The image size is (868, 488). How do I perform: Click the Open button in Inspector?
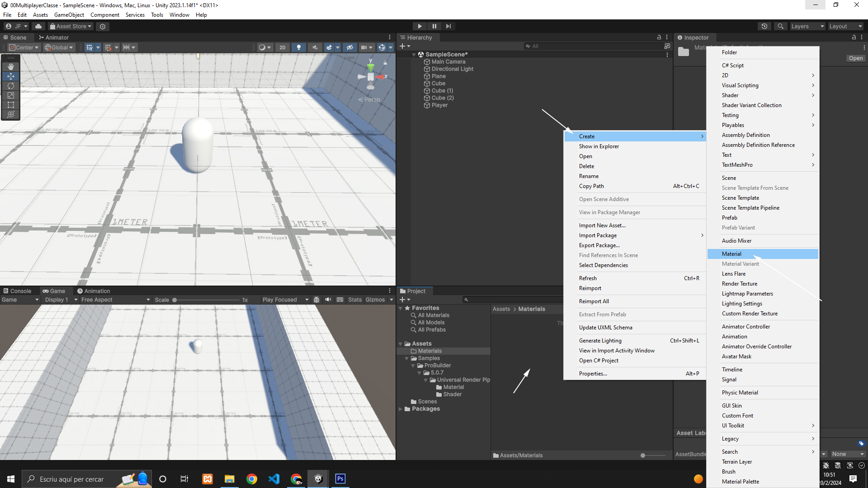(855, 58)
